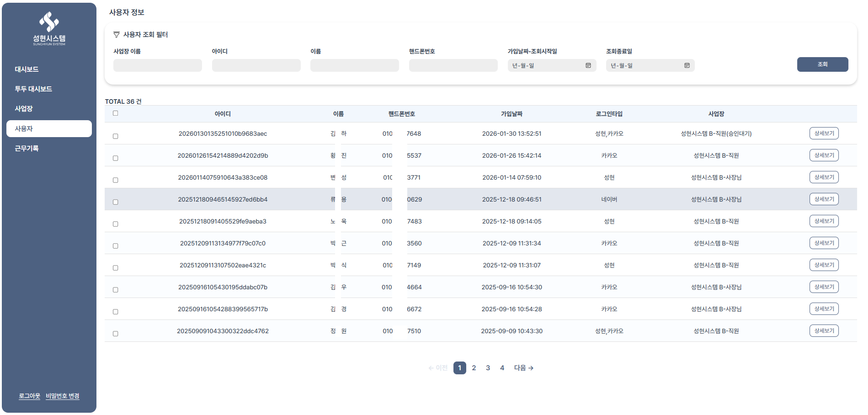Check row with ID 20250916105430195ddabc07b

click(x=116, y=290)
